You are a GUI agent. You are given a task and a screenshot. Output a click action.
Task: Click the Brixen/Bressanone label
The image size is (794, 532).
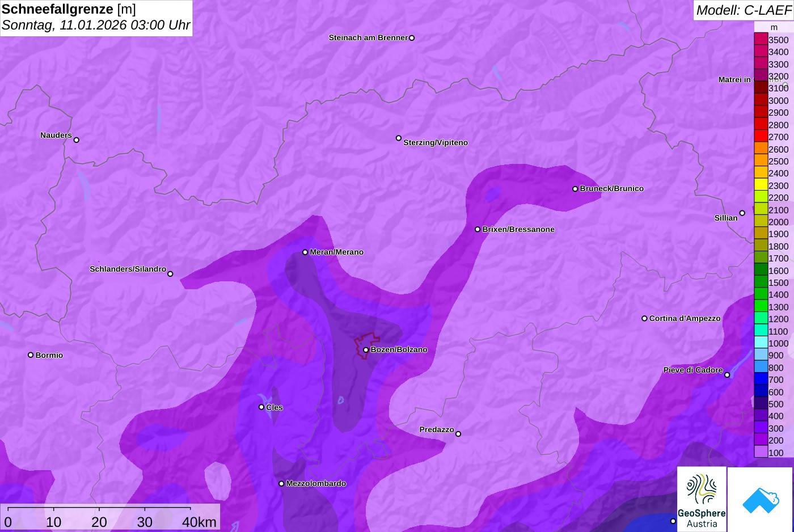[x=518, y=230]
